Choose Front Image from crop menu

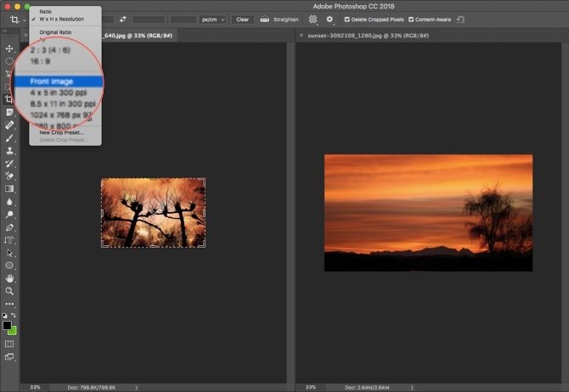pos(52,81)
